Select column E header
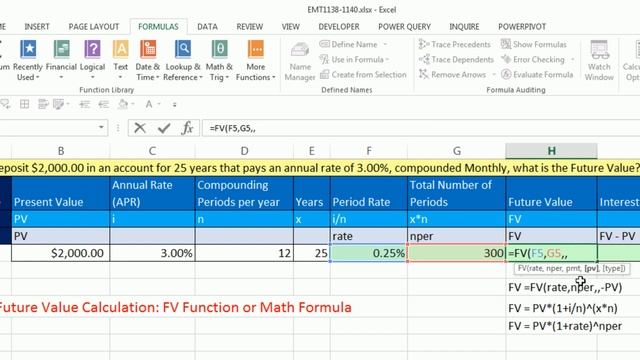Image resolution: width=640 pixels, height=360 pixels. pyautogui.click(x=312, y=151)
